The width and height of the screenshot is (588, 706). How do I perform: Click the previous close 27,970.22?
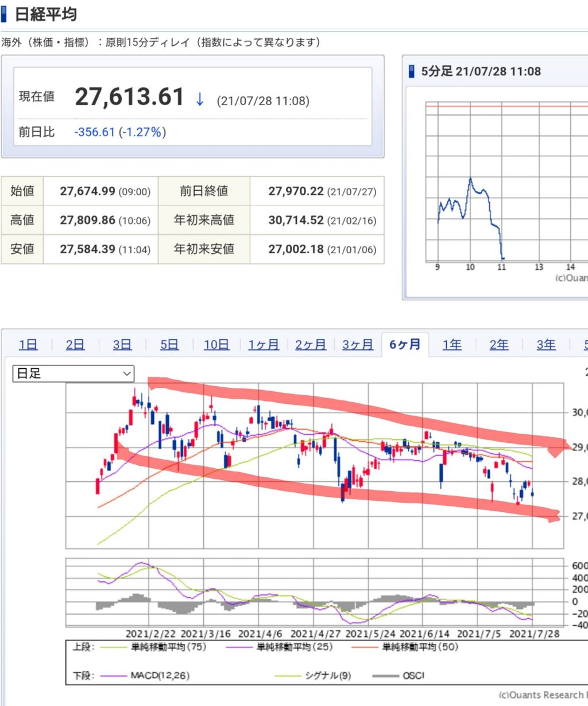pos(296,191)
